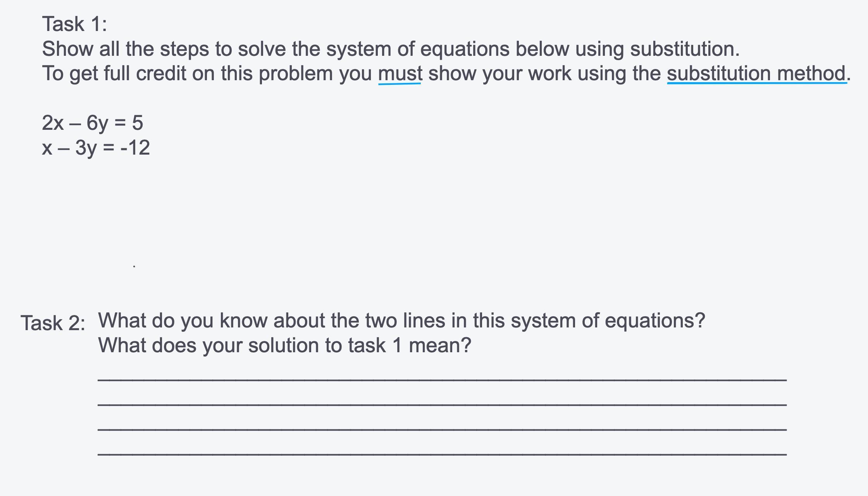The width and height of the screenshot is (868, 496).
Task: Click the small dot in the blank work area
Action: coord(134,267)
